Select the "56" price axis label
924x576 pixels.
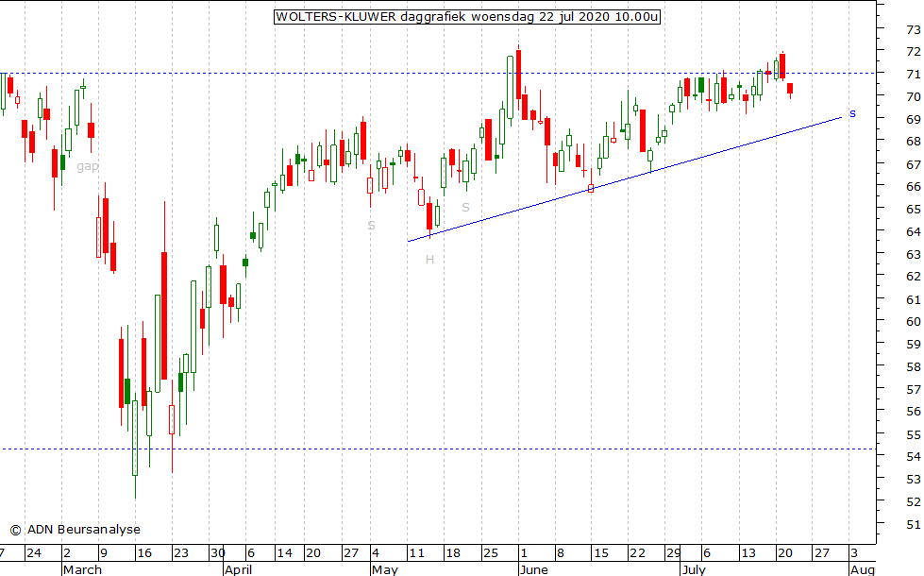tap(914, 412)
